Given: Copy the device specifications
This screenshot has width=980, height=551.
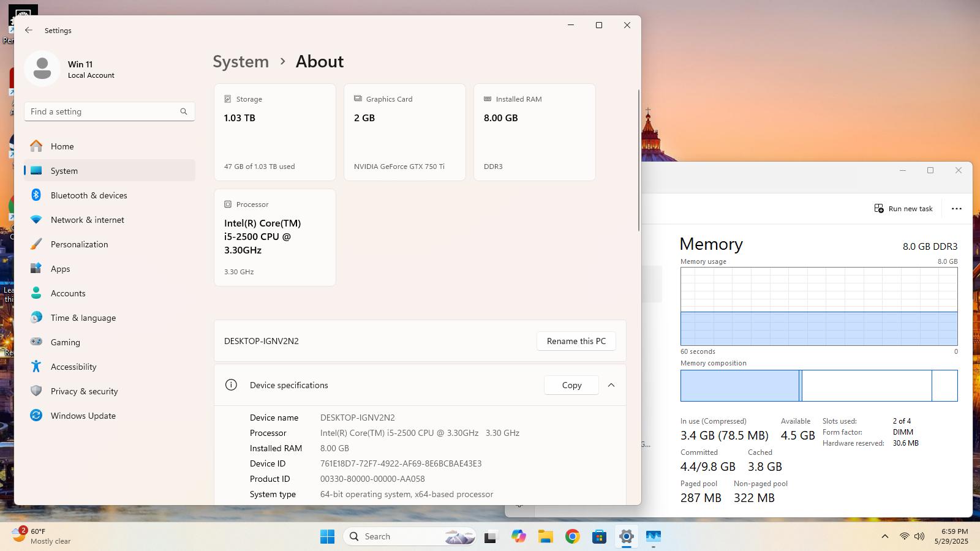Looking at the screenshot, I should pyautogui.click(x=571, y=385).
